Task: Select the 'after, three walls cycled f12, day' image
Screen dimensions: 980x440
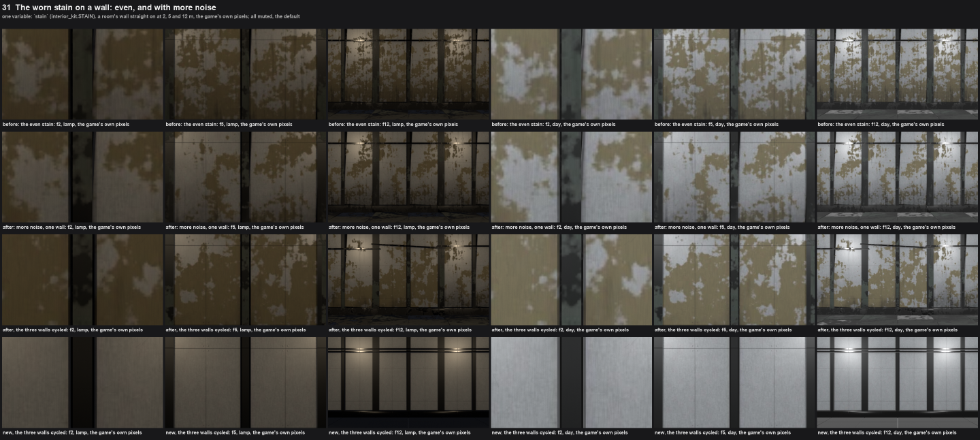Action: 898,280
